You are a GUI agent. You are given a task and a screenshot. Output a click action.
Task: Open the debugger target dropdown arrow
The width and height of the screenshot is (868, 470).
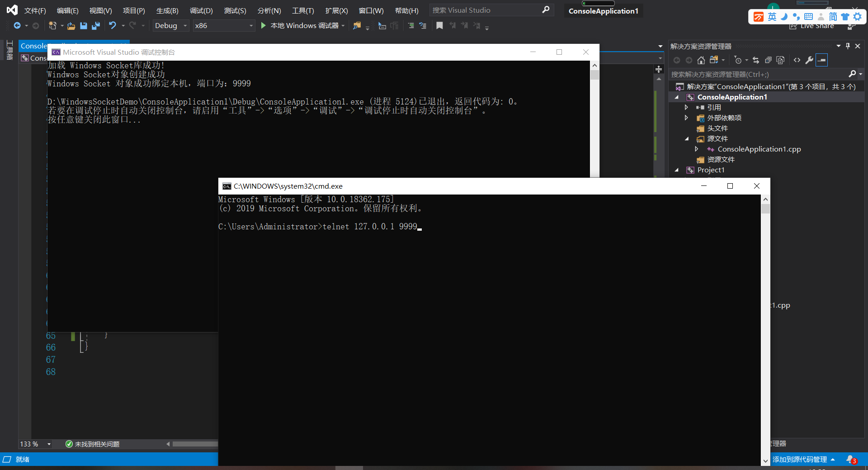(x=343, y=26)
